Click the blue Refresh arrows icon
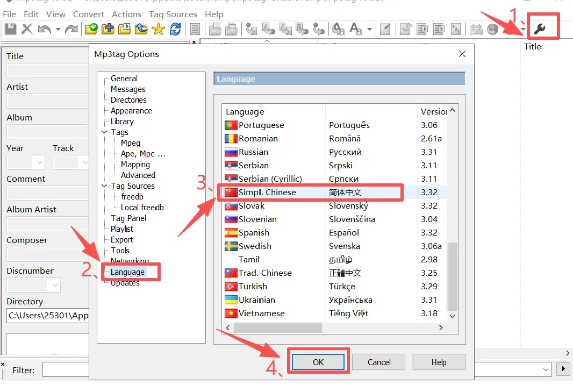Screen dimensions: 573x392 click(175, 29)
